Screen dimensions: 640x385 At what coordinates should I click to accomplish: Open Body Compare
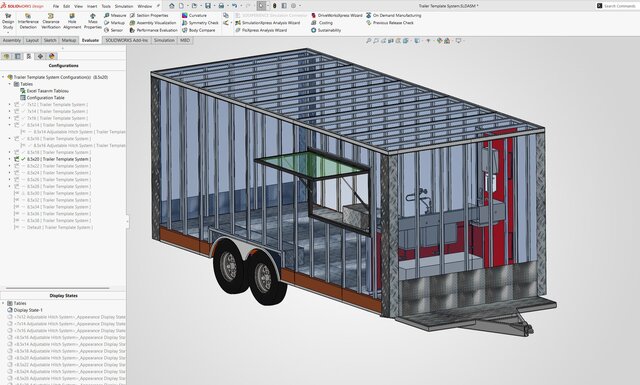click(x=199, y=30)
